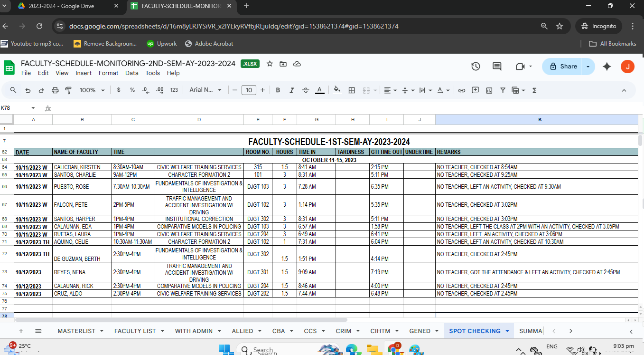This screenshot has height=355, width=644.
Task: Open the functions (sigma) menu
Action: (x=534, y=90)
